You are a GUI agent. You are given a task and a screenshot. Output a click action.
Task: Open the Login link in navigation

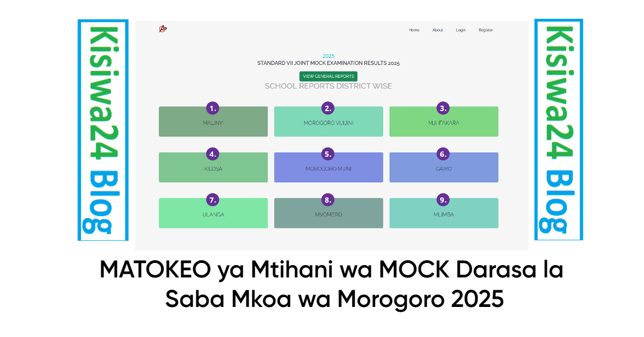click(x=461, y=30)
